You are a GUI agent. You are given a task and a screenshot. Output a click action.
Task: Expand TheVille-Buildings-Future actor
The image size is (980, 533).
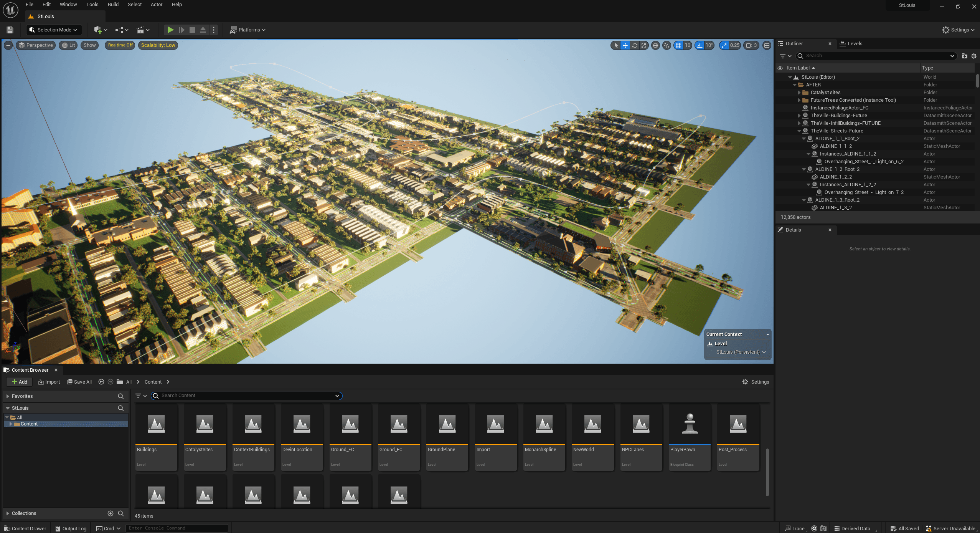(x=799, y=116)
